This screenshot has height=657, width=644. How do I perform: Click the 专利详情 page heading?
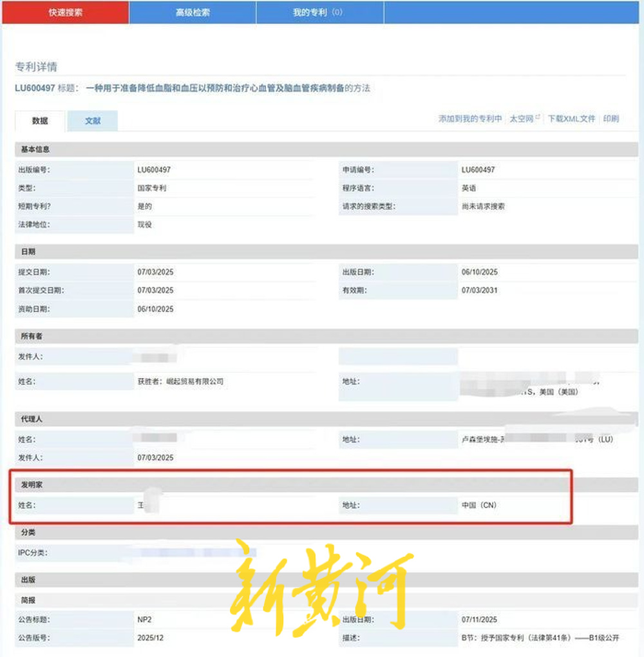coord(36,67)
